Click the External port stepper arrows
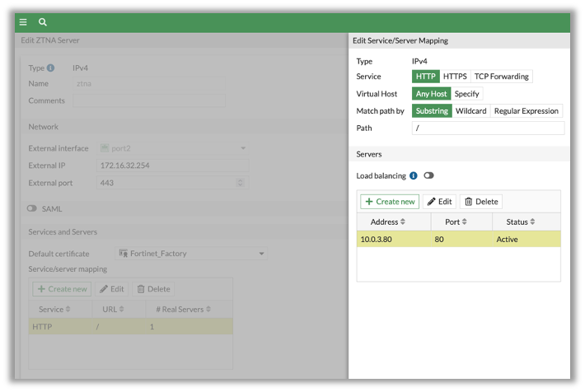 [241, 183]
